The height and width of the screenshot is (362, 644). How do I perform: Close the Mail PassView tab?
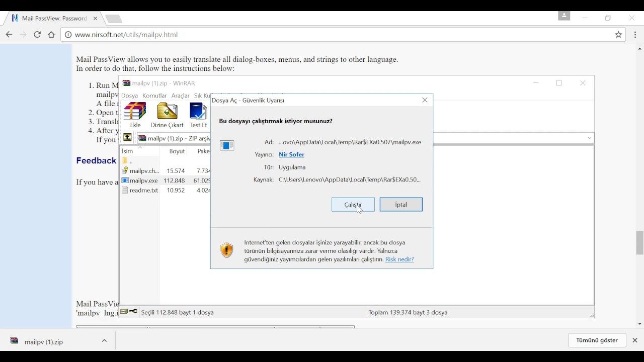click(x=95, y=19)
